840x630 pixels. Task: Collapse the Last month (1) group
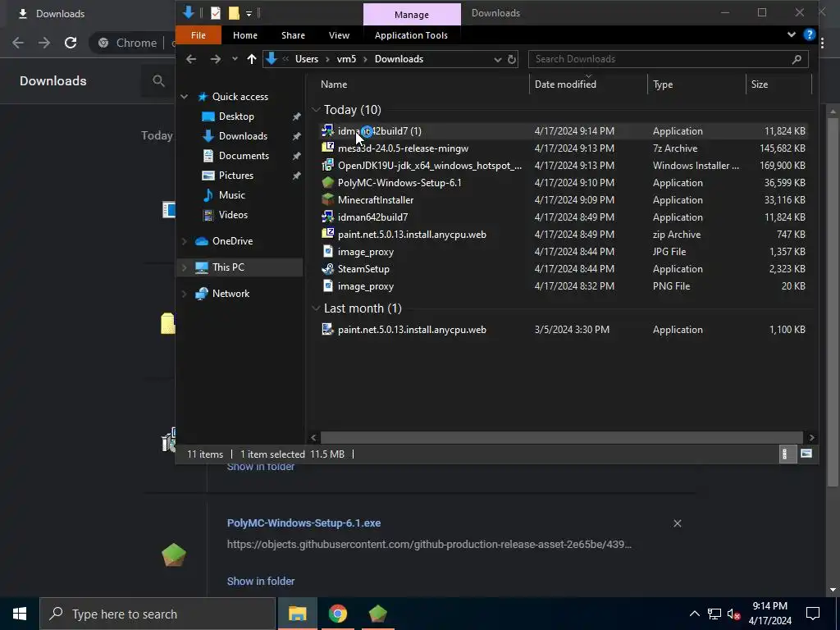(x=316, y=308)
